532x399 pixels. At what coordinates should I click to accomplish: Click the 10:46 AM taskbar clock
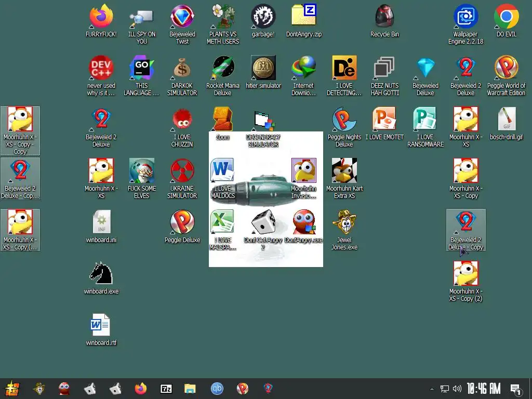click(484, 389)
